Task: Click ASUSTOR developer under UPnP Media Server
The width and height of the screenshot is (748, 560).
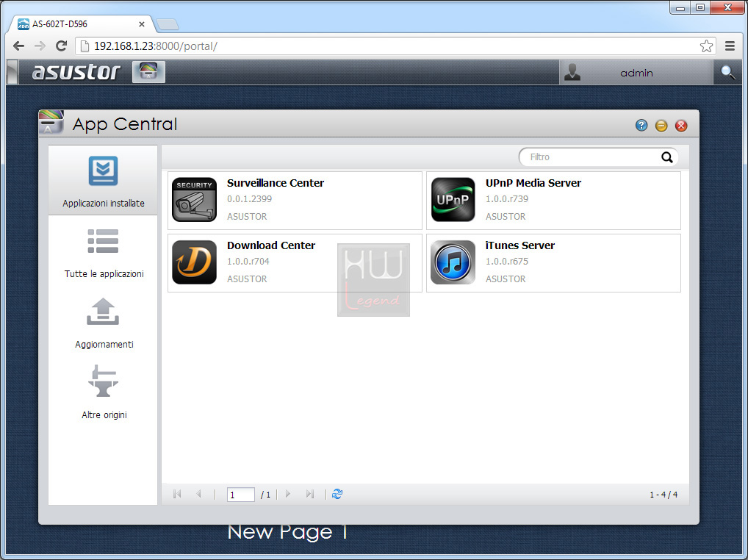Action: click(x=506, y=217)
